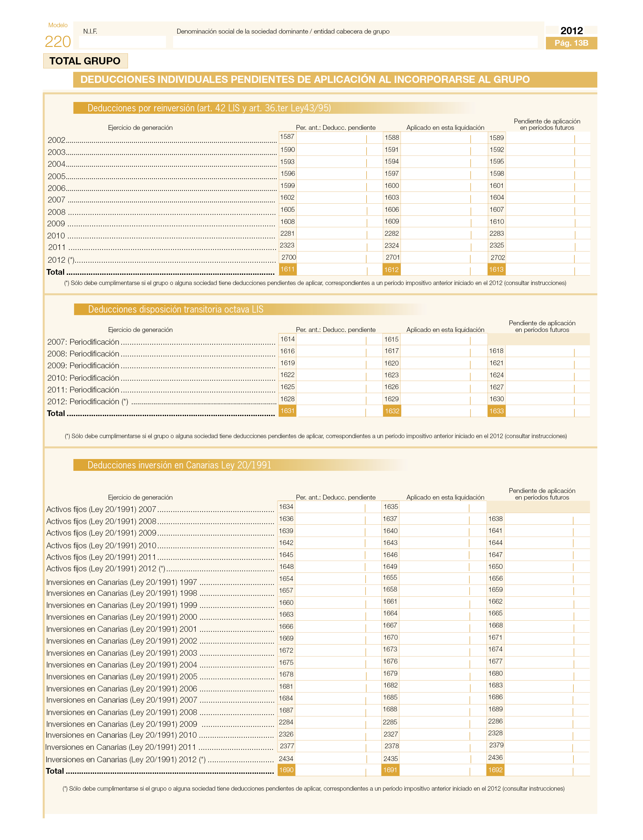Select total field 1633 transitoria octava pending
Image resolution: width=643 pixels, height=840 pixels.
pos(548,411)
